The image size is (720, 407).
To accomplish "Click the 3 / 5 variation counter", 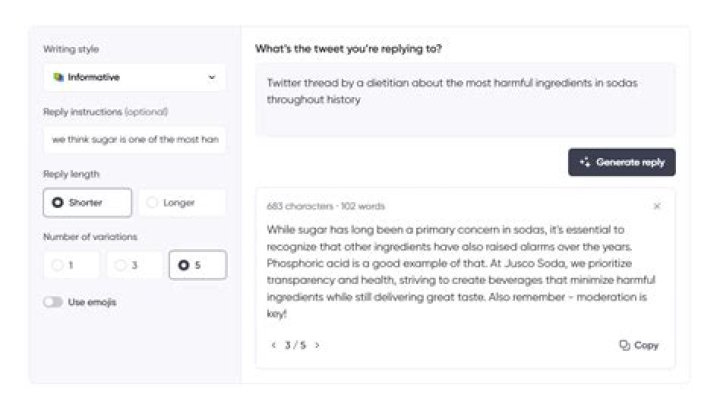I will coord(295,345).
